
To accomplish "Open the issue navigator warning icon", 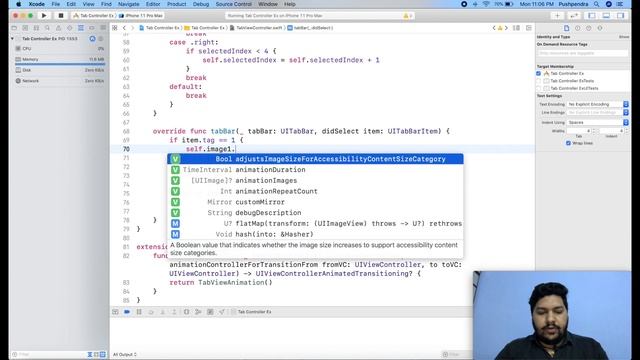I will 58,28.
